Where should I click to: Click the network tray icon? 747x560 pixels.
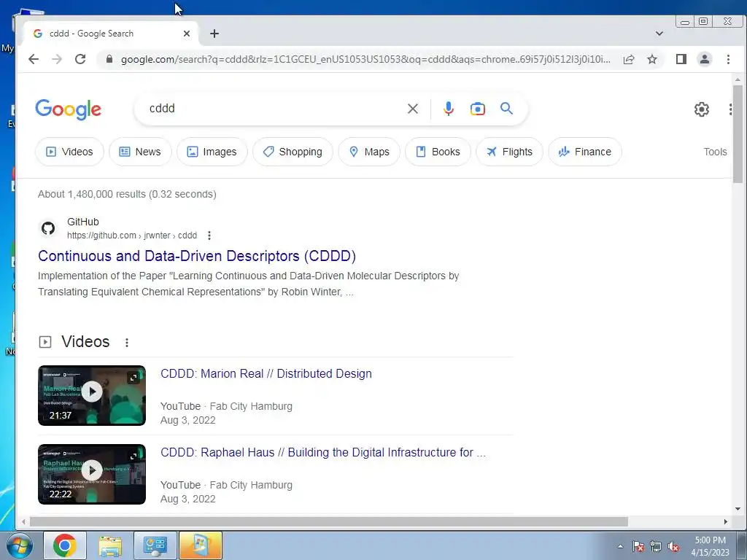[x=656, y=547]
